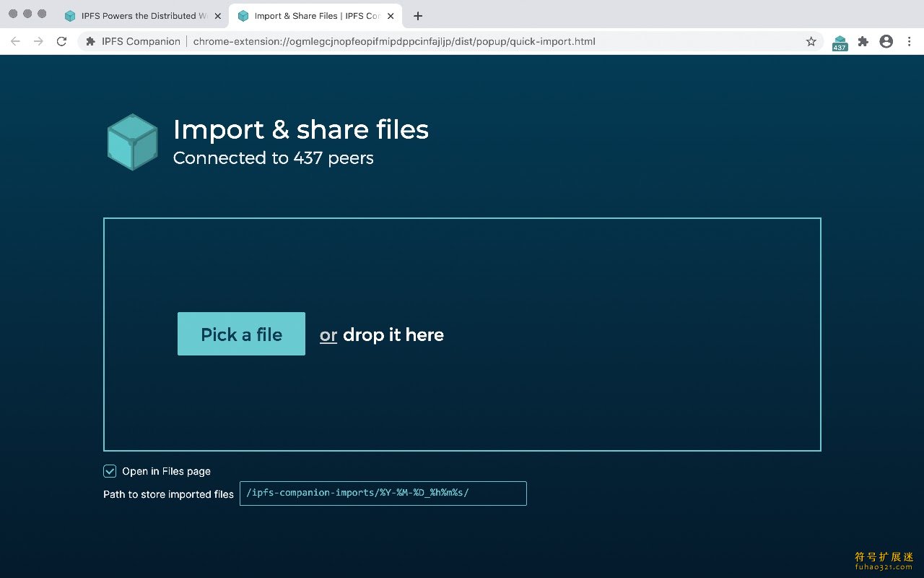
Task: Toggle the Open in Files page checkbox
Action: pyautogui.click(x=110, y=471)
